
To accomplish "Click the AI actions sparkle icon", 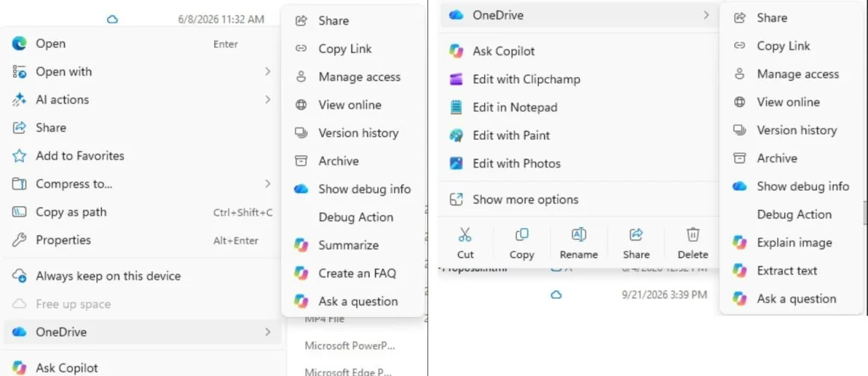I will pos(19,100).
